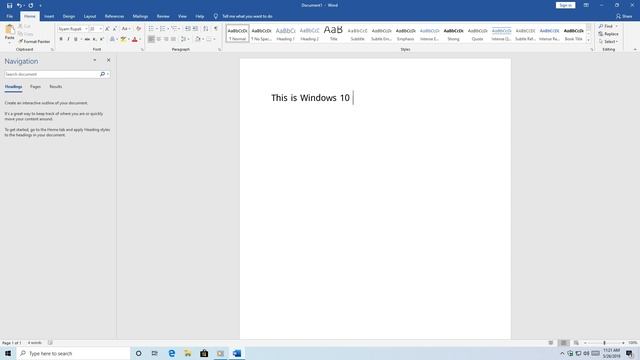Insert a numbered list
The width and height of the screenshot is (640, 360).
pos(163,29)
